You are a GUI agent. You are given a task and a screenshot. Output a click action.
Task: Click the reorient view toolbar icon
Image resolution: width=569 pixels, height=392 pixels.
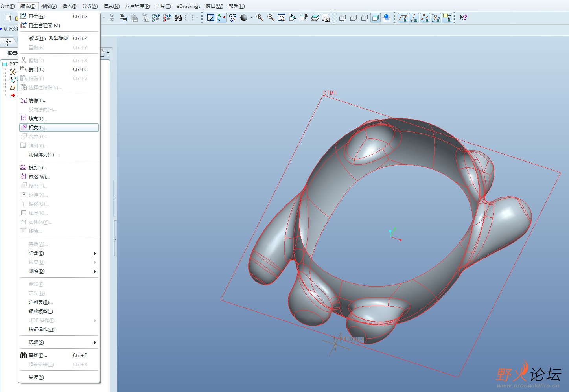[293, 18]
